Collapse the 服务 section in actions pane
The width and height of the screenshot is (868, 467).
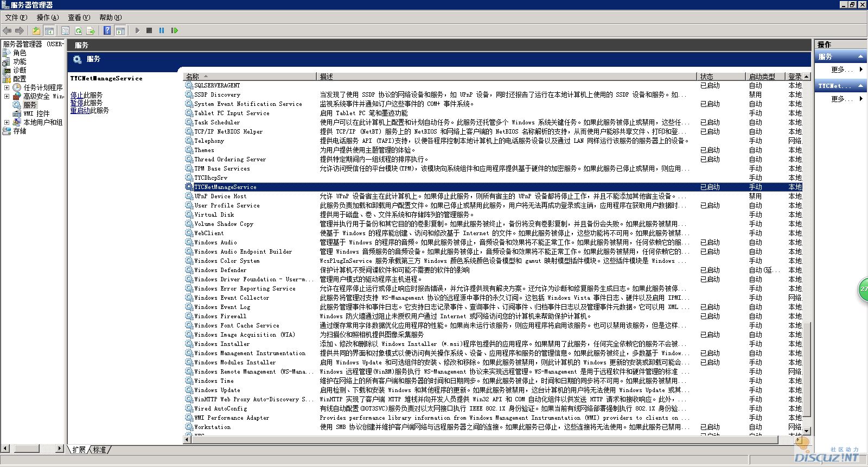tap(860, 56)
